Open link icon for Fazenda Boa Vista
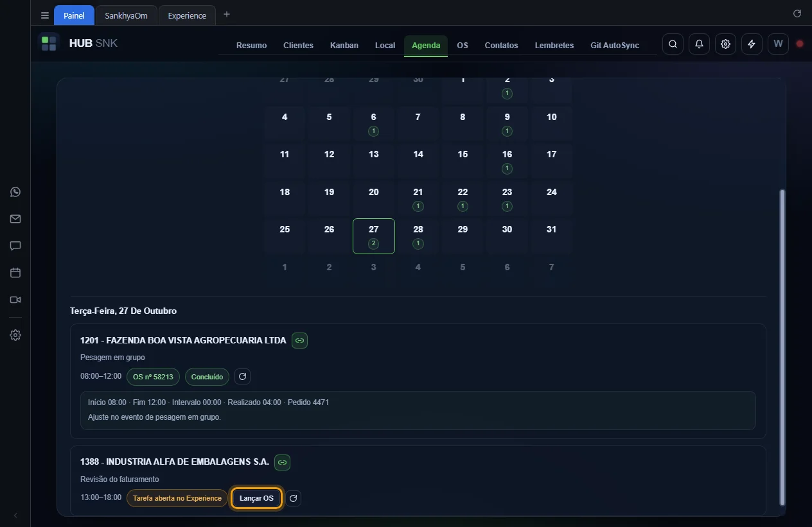This screenshot has height=527, width=812. (x=299, y=341)
